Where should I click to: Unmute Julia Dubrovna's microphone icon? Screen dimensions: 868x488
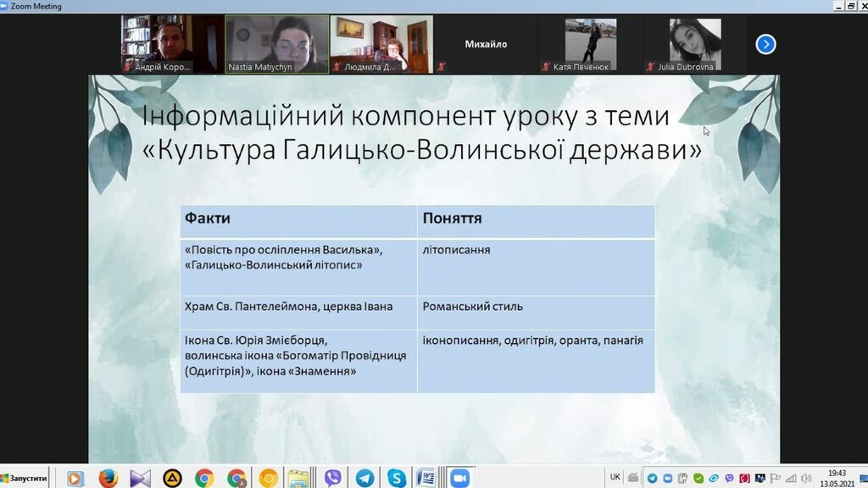point(651,65)
